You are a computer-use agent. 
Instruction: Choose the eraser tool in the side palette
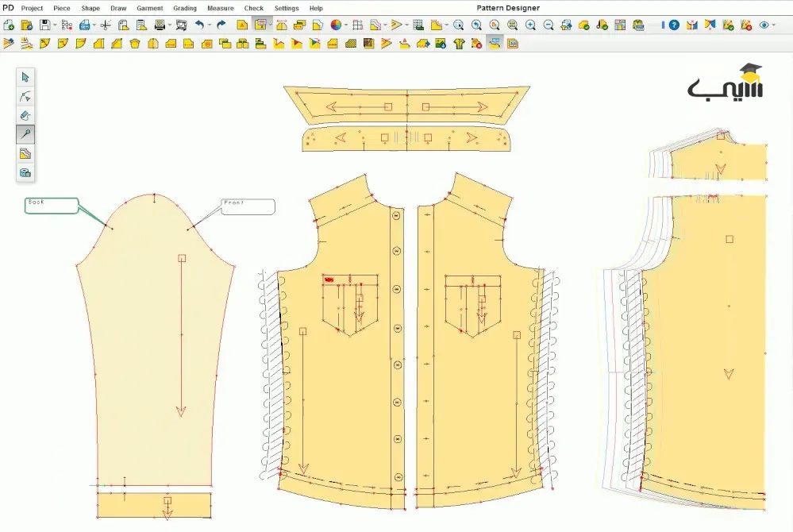25,115
